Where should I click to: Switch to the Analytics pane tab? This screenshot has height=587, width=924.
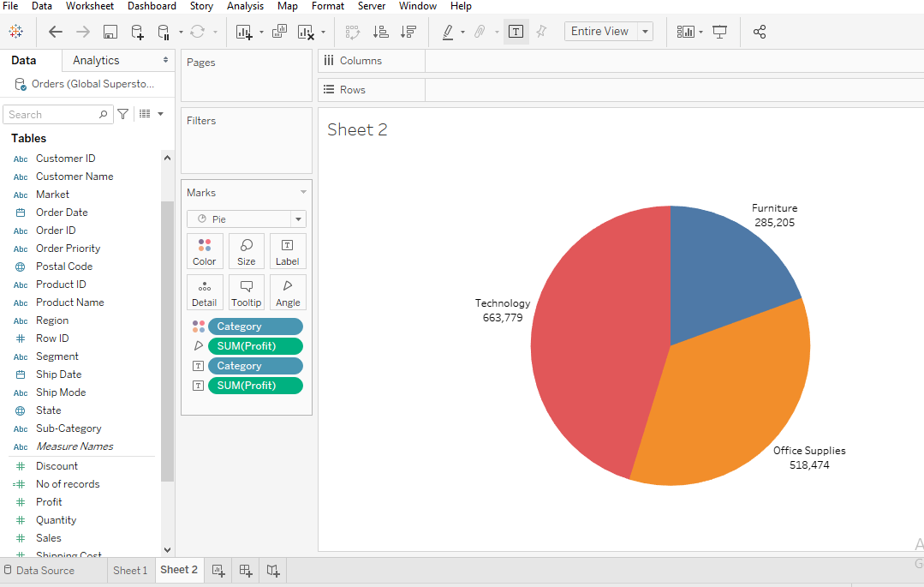tap(96, 61)
